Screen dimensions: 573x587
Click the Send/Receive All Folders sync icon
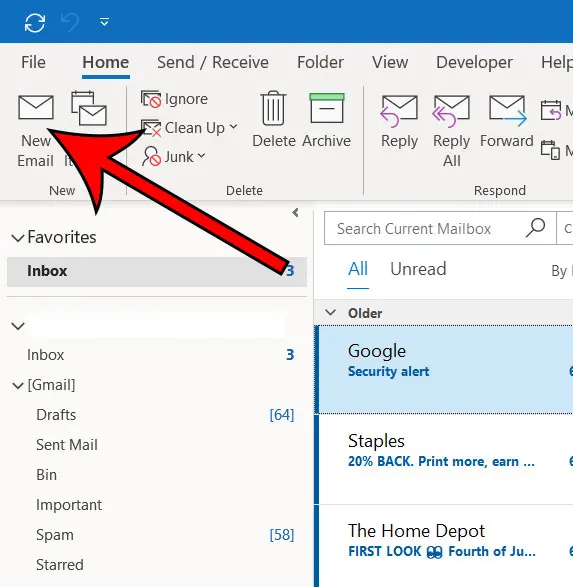(35, 23)
